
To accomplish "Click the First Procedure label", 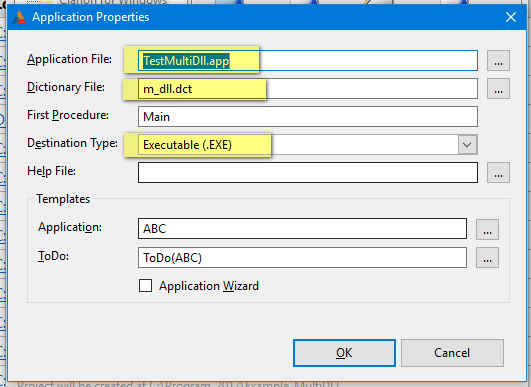I will [x=68, y=115].
